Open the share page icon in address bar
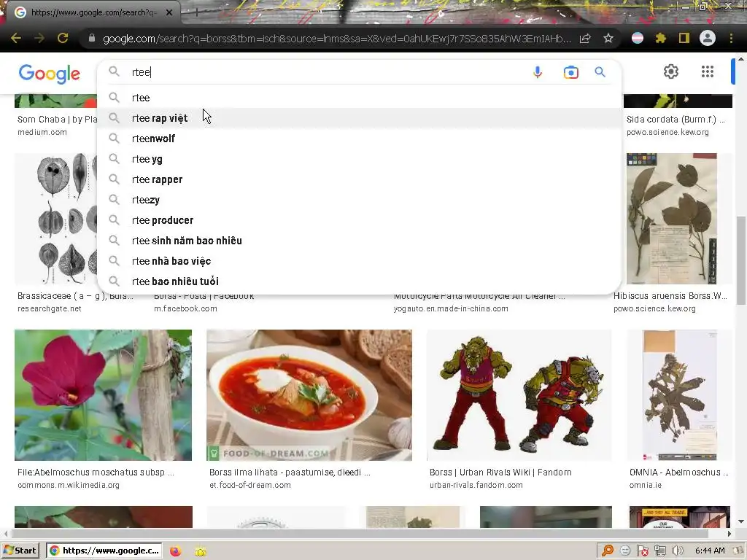Viewport: 747px width, 560px height. coord(585,39)
